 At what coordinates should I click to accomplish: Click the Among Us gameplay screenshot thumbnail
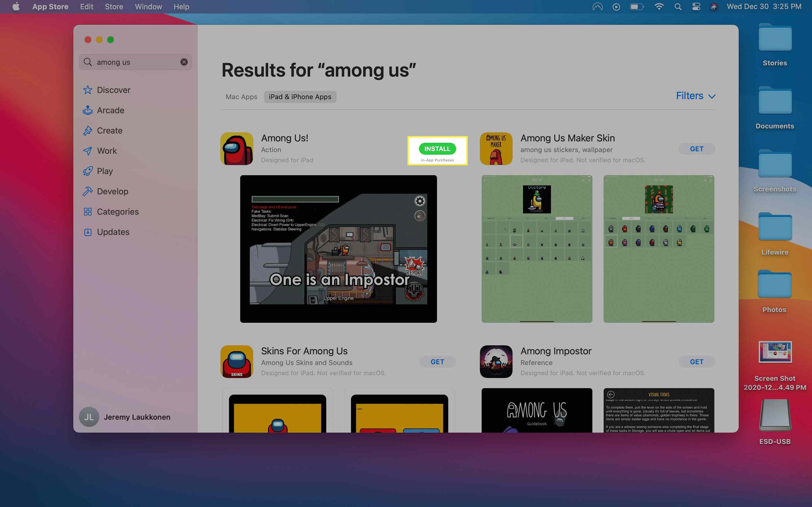click(x=339, y=249)
